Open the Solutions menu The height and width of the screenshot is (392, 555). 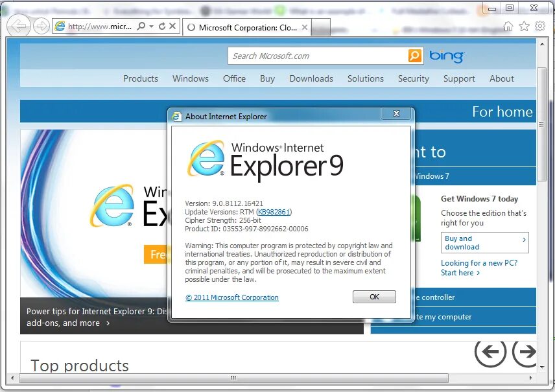pyautogui.click(x=366, y=78)
